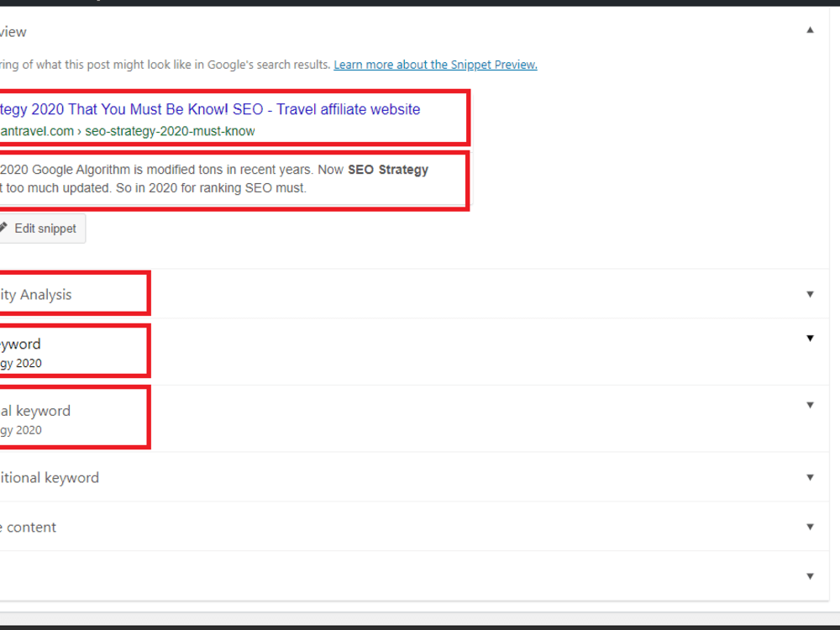Click the 'e content' heading
Viewport: 840px width, 630px height.
point(28,528)
